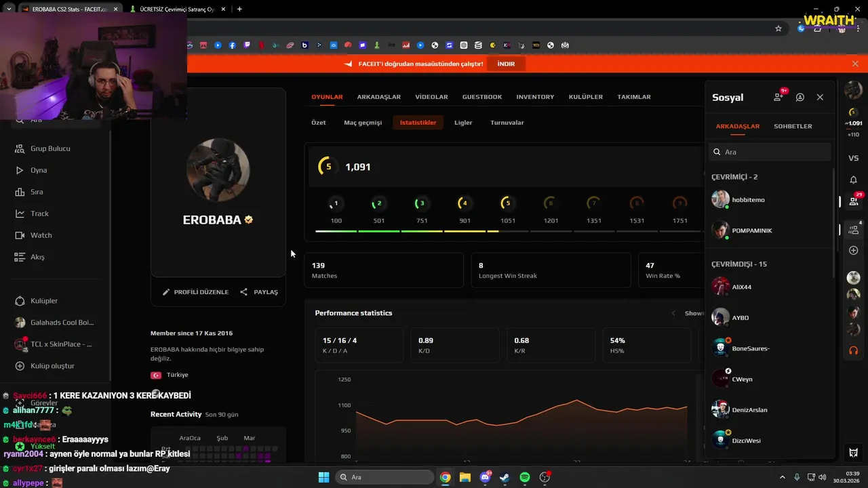Open Chrome from the taskbar
The image size is (868, 488).
(445, 477)
